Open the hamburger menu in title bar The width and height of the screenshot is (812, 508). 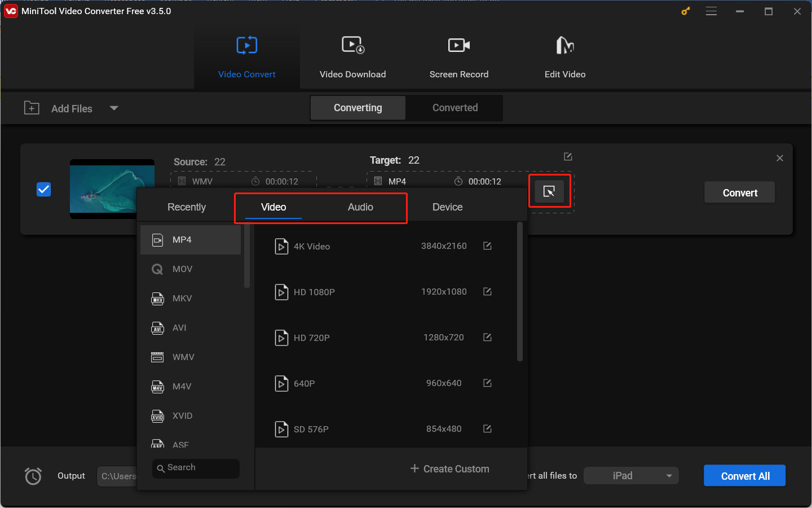[712, 11]
